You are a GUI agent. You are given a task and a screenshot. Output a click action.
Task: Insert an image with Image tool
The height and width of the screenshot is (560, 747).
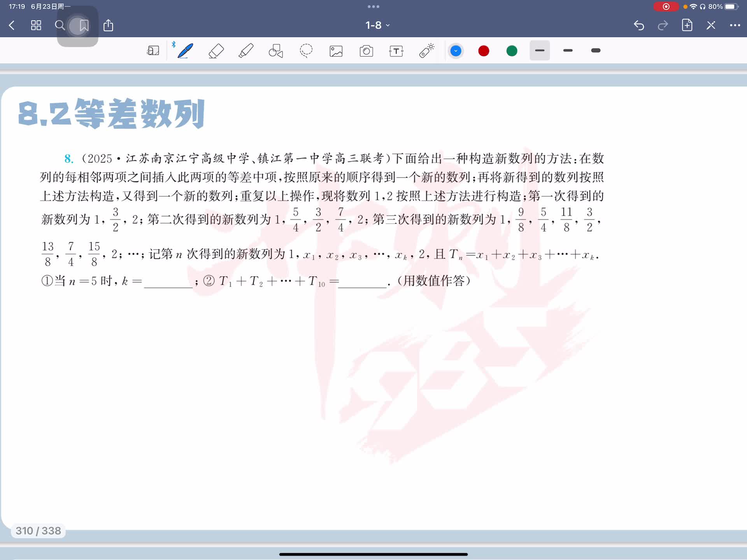coord(336,51)
